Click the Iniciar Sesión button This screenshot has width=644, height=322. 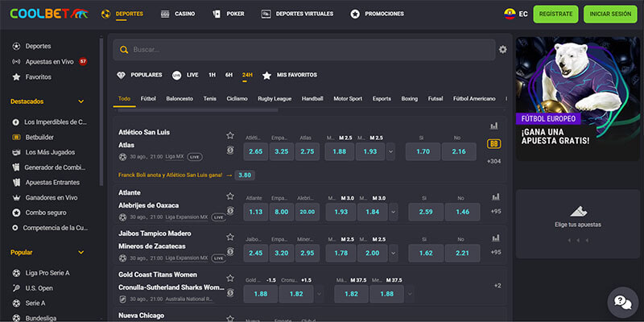point(609,14)
